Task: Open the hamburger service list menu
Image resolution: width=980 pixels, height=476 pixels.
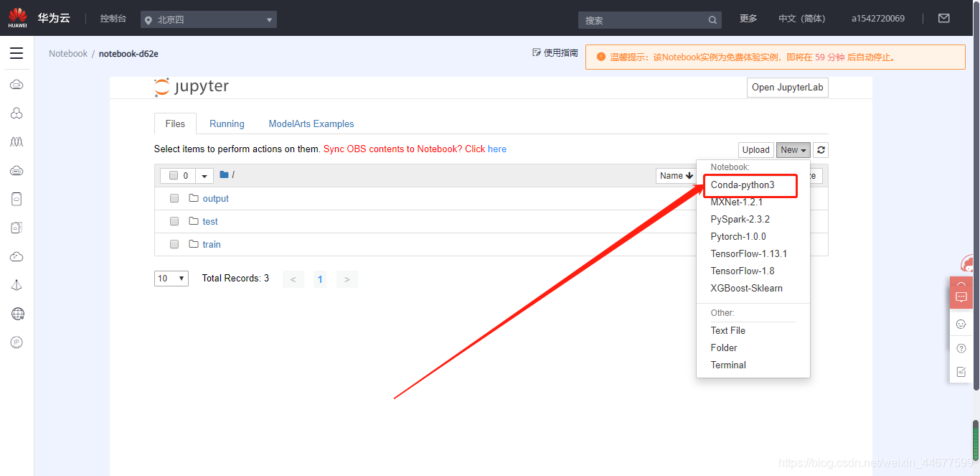Action: tap(17, 53)
